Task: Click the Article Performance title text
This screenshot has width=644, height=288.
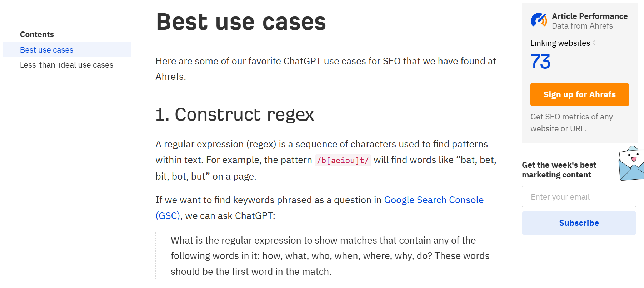Action: coord(589,16)
